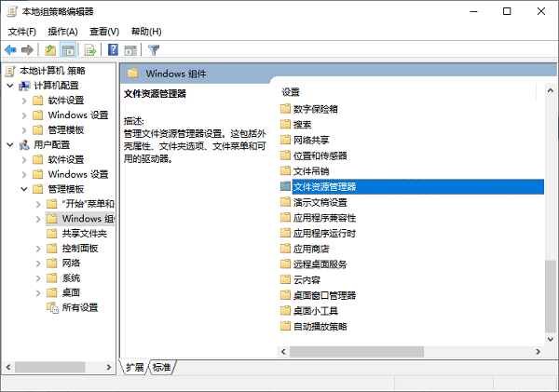Click folder icon beside 自动播放策略
Viewport: 559px width, 392px height.
click(x=285, y=326)
